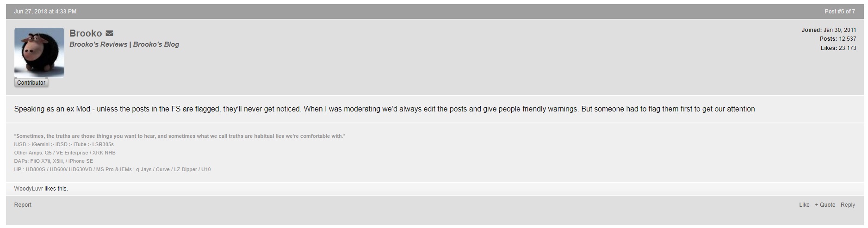
Task: Click the Posts: 12,537 count
Action: click(x=838, y=39)
